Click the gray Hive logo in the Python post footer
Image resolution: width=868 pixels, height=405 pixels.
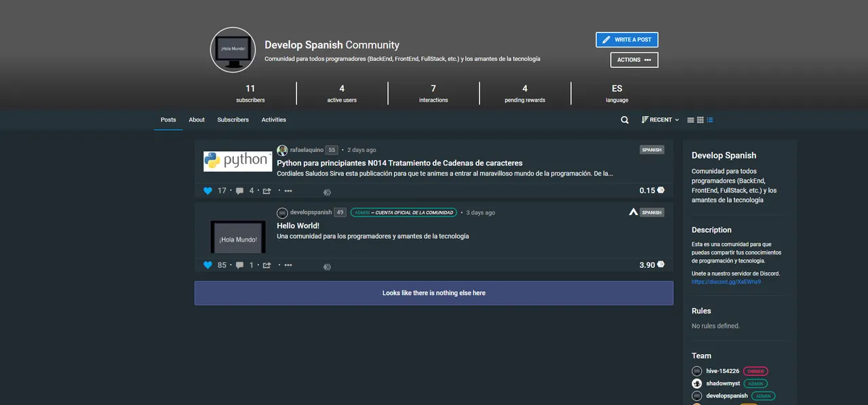327,193
